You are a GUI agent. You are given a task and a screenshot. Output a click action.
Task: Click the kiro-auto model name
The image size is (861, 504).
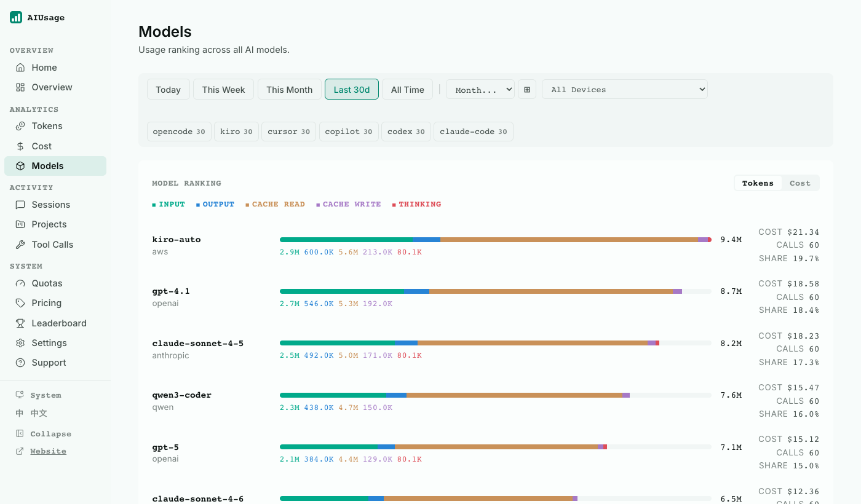[177, 240]
